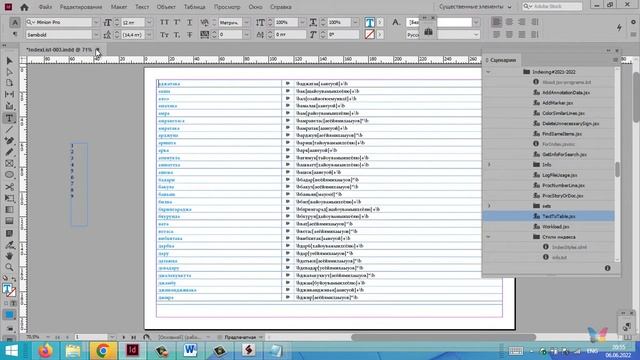Collapse the Indexing#2021-2022 folder

pyautogui.click(x=488, y=72)
